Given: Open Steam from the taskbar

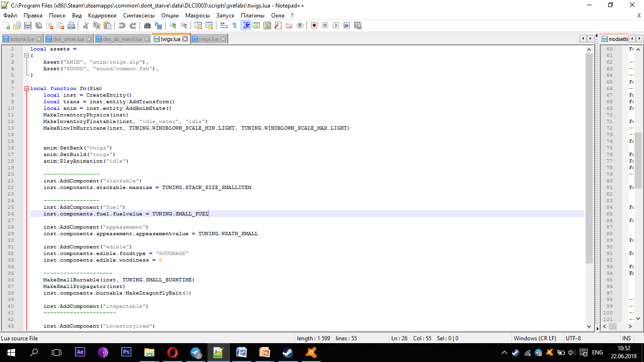Looking at the screenshot, I should (x=287, y=352).
